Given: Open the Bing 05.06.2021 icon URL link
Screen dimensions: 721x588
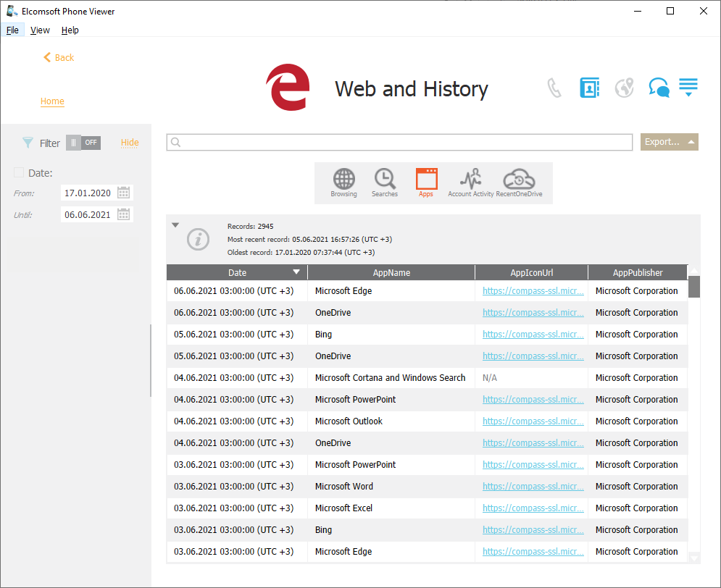Looking at the screenshot, I should pos(533,335).
